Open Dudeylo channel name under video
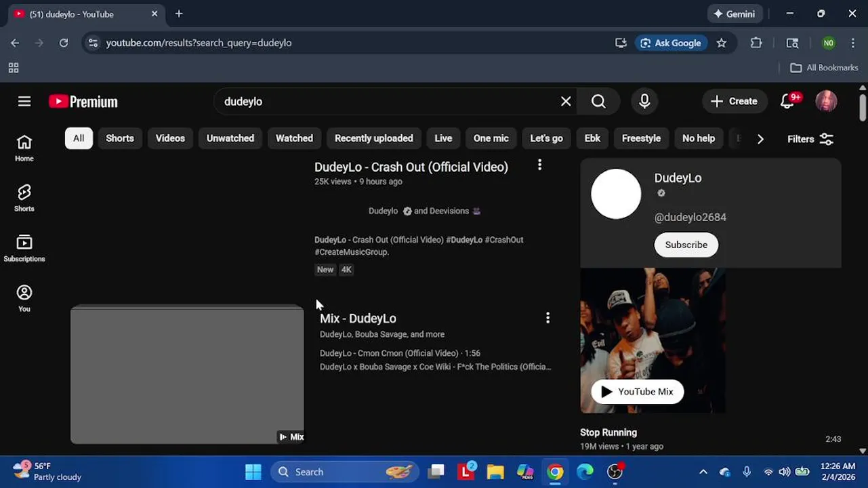The image size is (868, 488). 384,211
